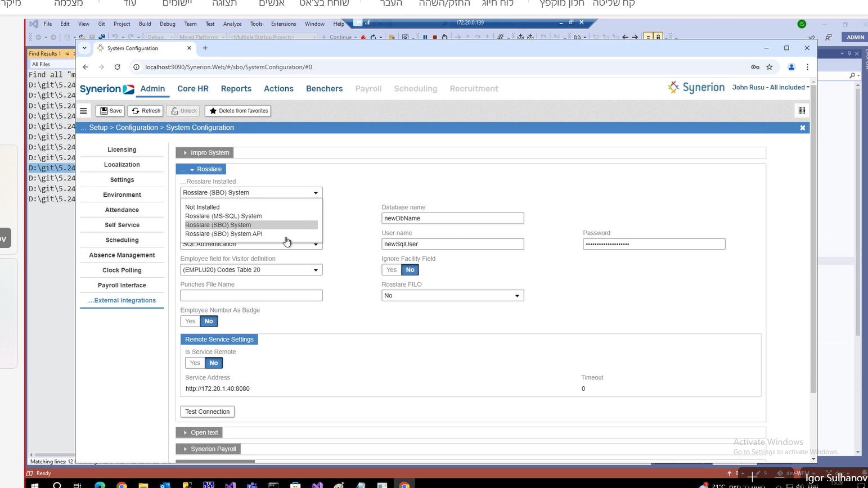868x488 pixels.
Task: Bookmark this page with the star icon
Action: [x=770, y=67]
